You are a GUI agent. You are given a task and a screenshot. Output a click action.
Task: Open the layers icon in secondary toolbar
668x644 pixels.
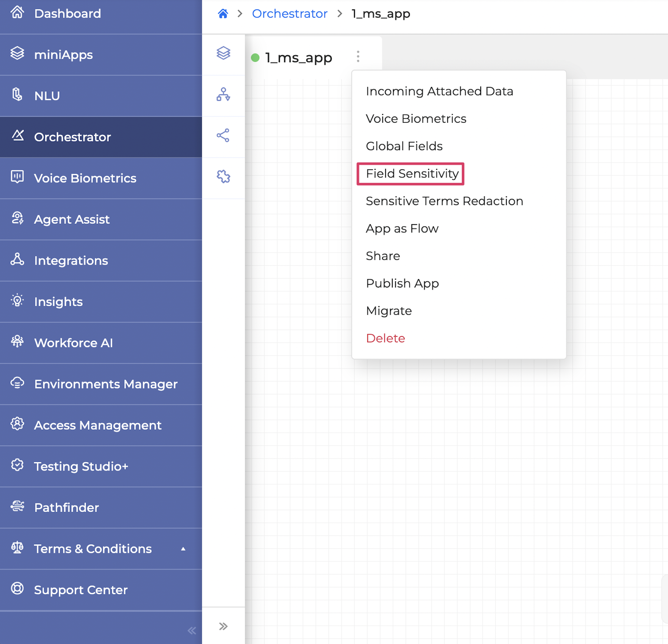[x=223, y=53]
